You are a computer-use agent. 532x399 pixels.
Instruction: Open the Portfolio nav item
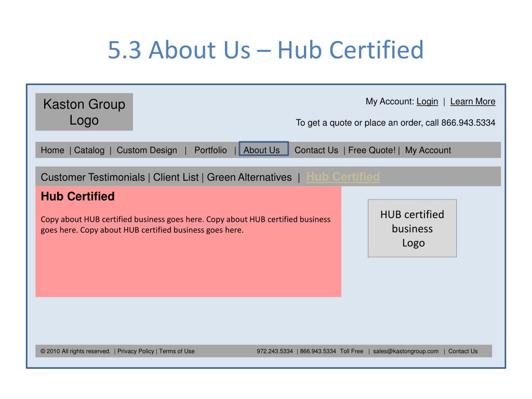pyautogui.click(x=210, y=150)
